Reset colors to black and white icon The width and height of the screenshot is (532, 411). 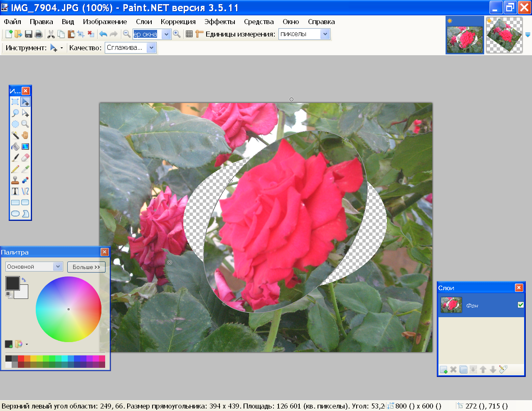click(8, 294)
